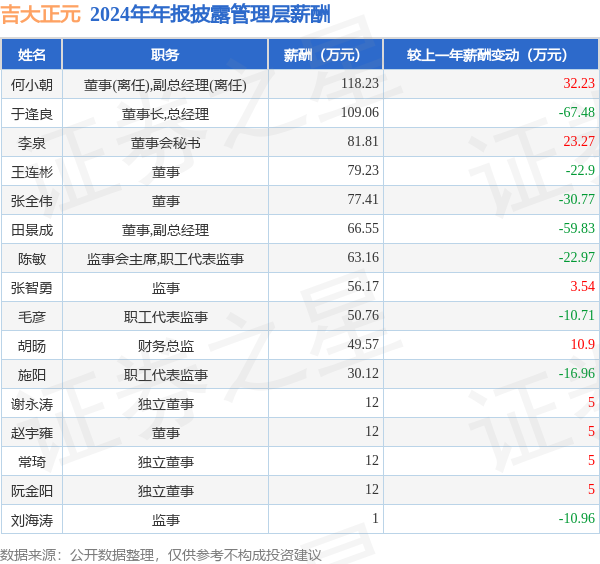Click change value 10.9

[x=583, y=344]
